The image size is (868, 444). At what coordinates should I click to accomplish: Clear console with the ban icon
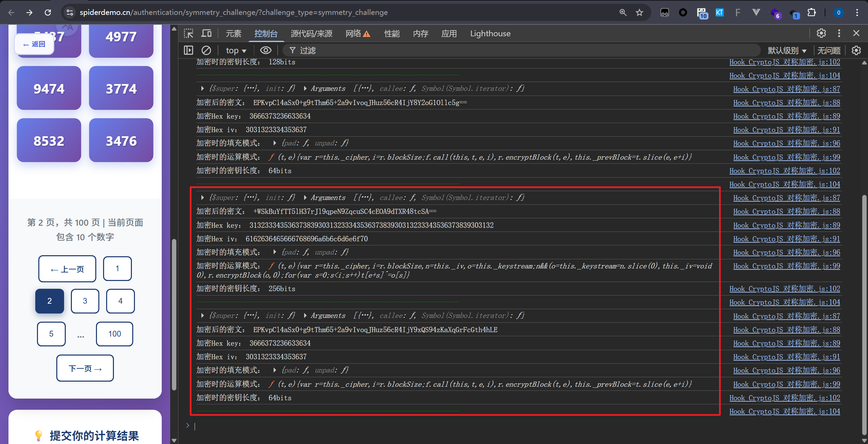point(206,51)
